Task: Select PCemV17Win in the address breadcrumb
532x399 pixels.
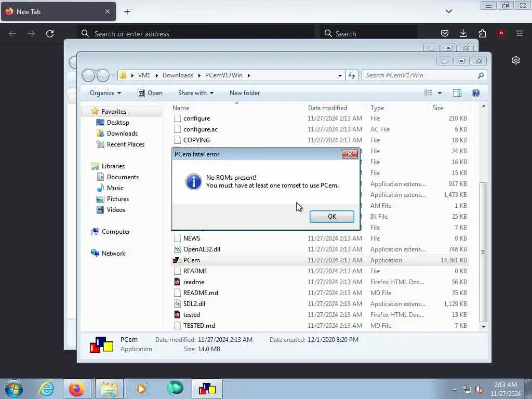Action: (223, 75)
